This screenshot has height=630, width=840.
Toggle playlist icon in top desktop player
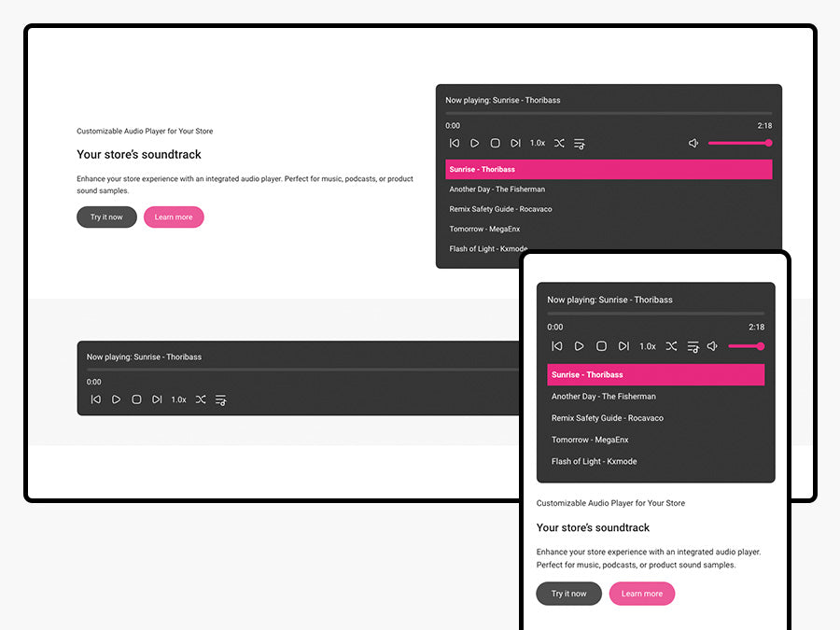(580, 143)
